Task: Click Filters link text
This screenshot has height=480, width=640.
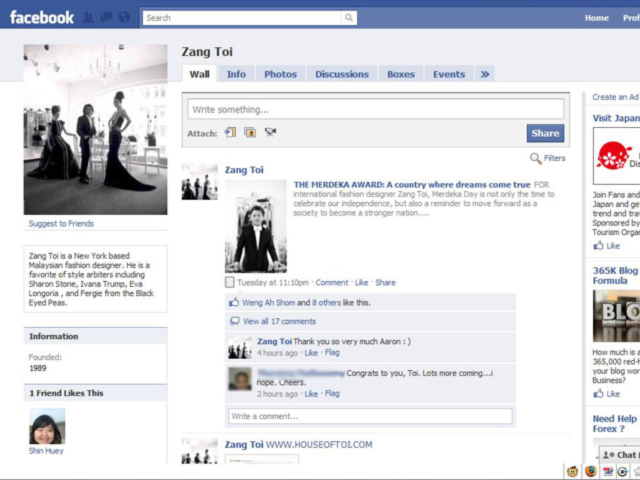Action: click(x=555, y=158)
